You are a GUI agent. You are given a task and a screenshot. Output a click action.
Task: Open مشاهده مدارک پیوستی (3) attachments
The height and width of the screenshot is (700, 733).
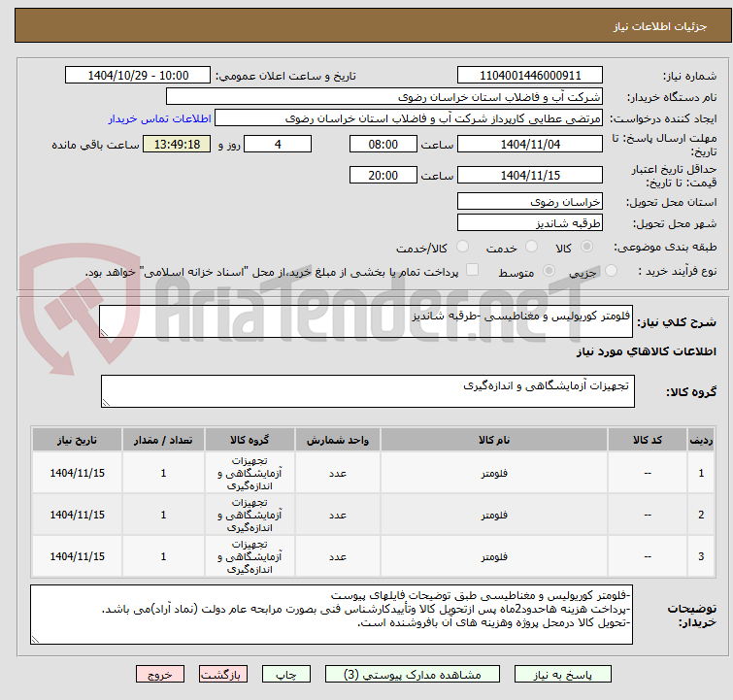click(x=413, y=675)
